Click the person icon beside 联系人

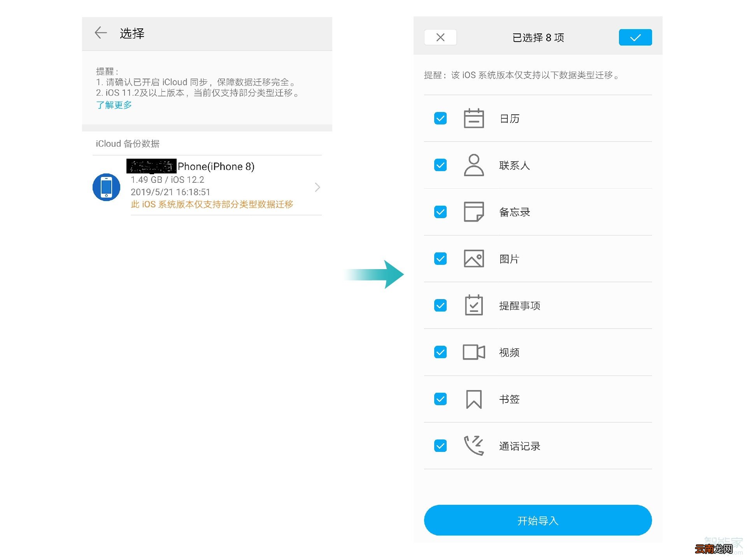(473, 165)
